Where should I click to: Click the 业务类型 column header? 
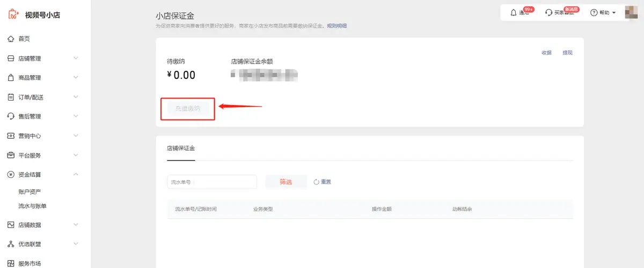pyautogui.click(x=263, y=209)
